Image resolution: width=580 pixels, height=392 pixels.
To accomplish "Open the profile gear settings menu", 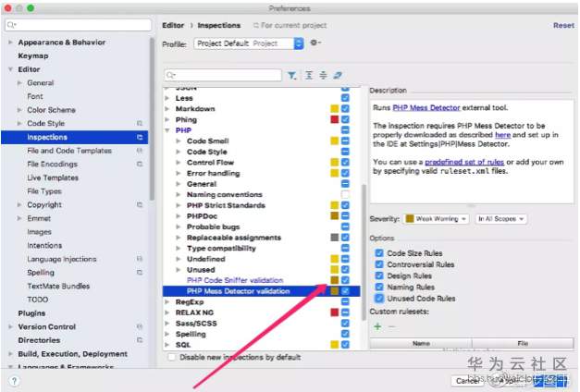I will point(315,43).
